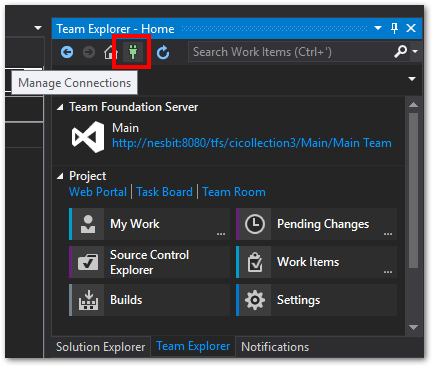
Task: Click the Source Control folder icon
Action: (88, 262)
